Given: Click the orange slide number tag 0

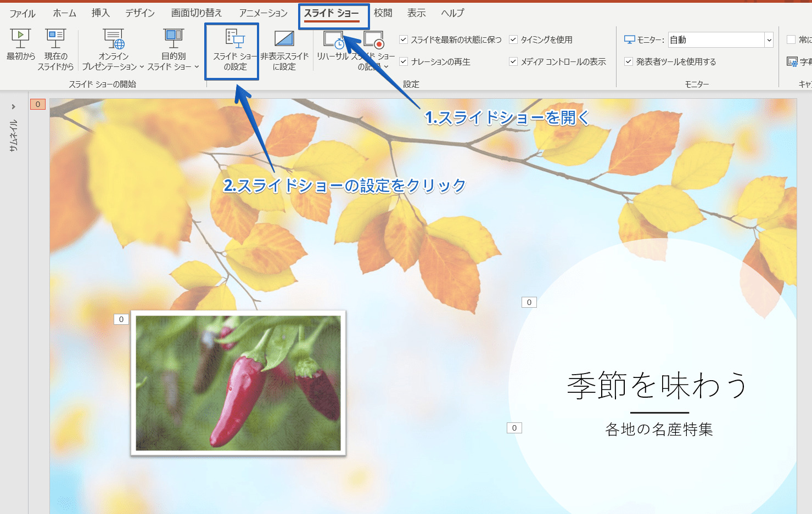Looking at the screenshot, I should click(x=38, y=104).
